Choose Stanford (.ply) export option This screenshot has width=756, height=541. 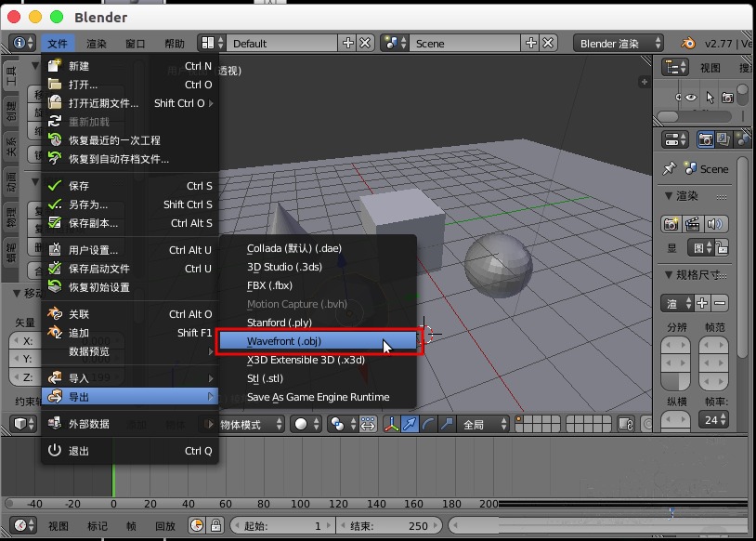pos(318,323)
